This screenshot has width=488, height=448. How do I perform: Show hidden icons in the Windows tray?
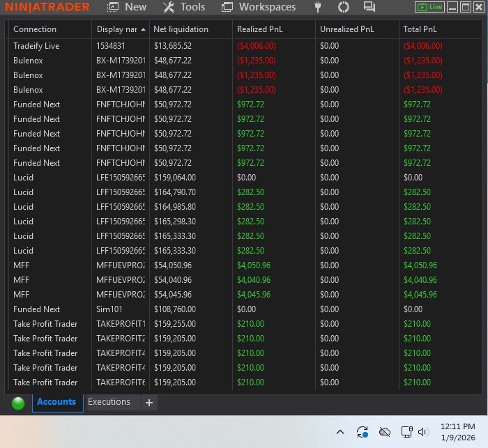(x=340, y=432)
